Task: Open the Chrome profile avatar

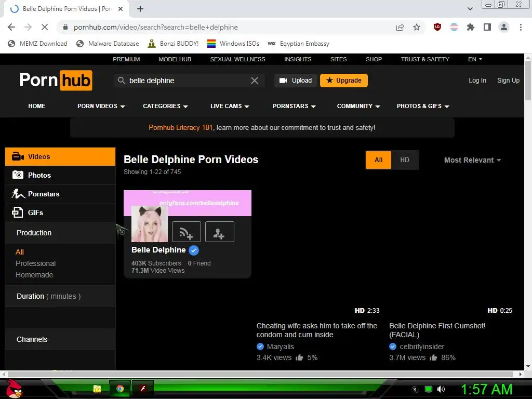Action: click(x=504, y=27)
